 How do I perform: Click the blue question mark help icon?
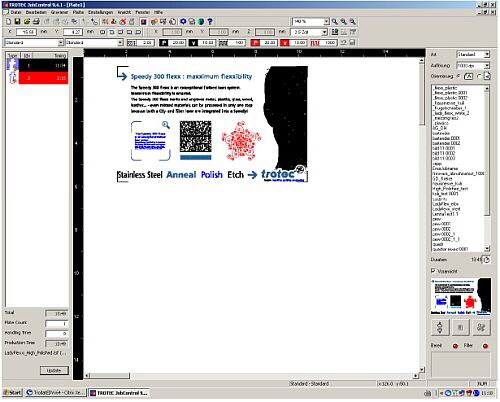tap(210, 22)
